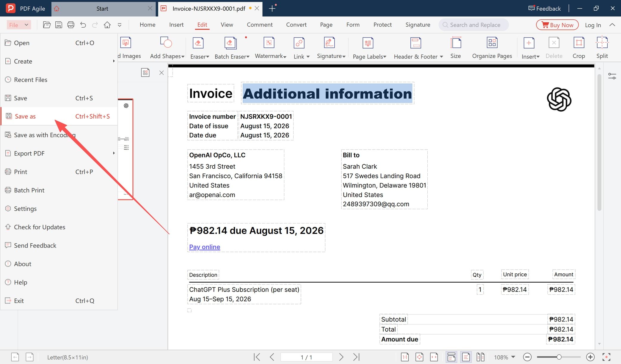Enable continuous scrolling view mode
Screen dimensions: 621x364
(x=451, y=357)
